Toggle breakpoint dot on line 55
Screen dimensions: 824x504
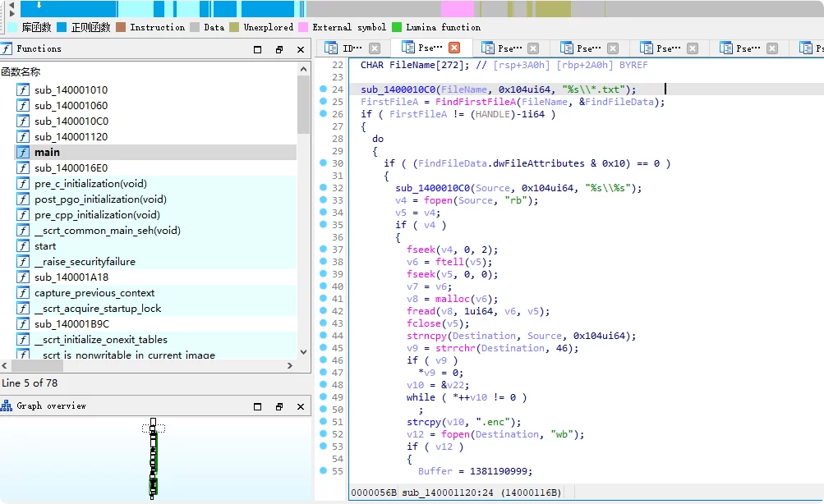[323, 471]
